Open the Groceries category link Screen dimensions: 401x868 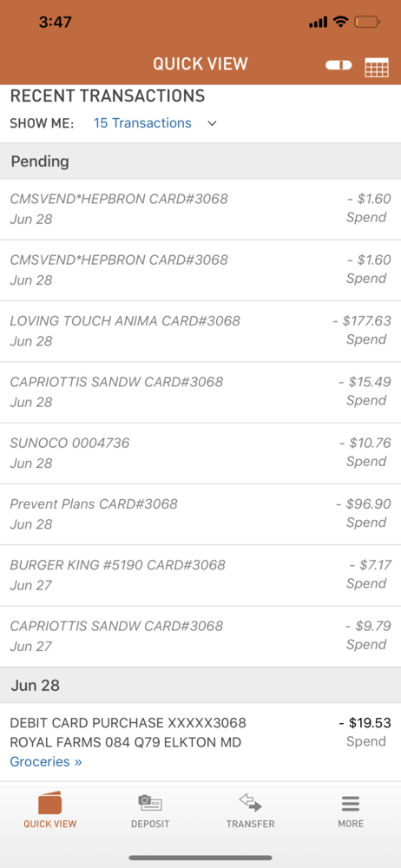(46, 762)
